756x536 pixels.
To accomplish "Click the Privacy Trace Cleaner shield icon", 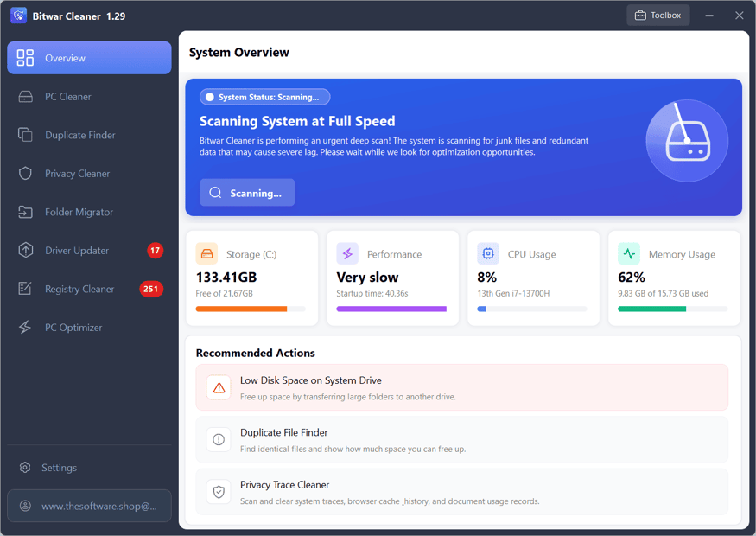I will pos(219,492).
